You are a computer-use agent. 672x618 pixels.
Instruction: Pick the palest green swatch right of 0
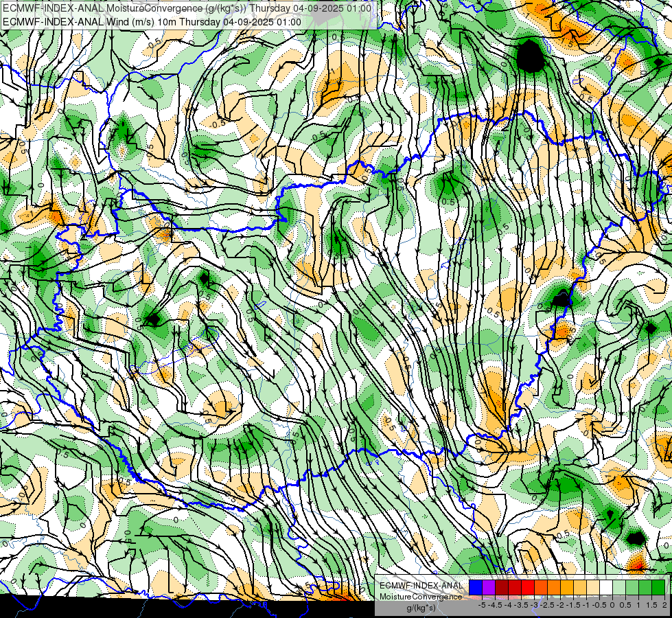[x=619, y=588]
